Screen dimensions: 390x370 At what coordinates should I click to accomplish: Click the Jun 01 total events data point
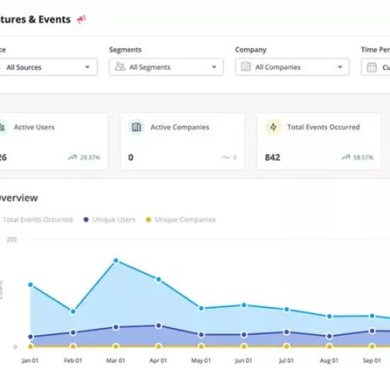(244, 305)
